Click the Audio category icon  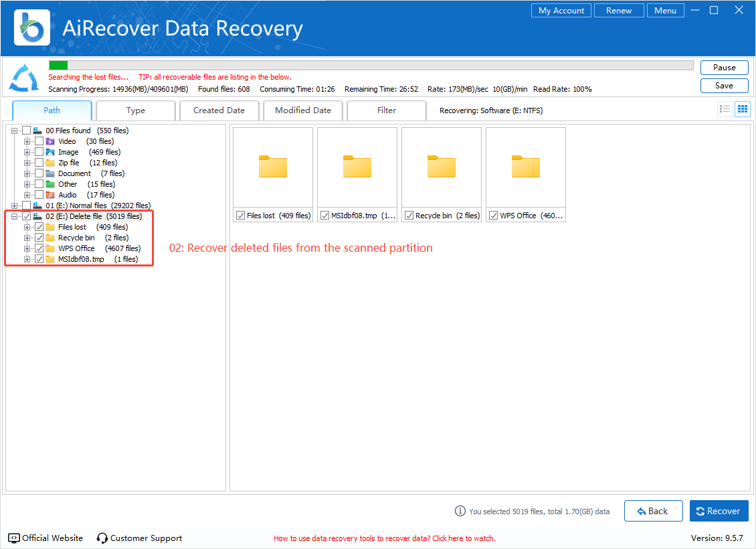click(x=50, y=195)
